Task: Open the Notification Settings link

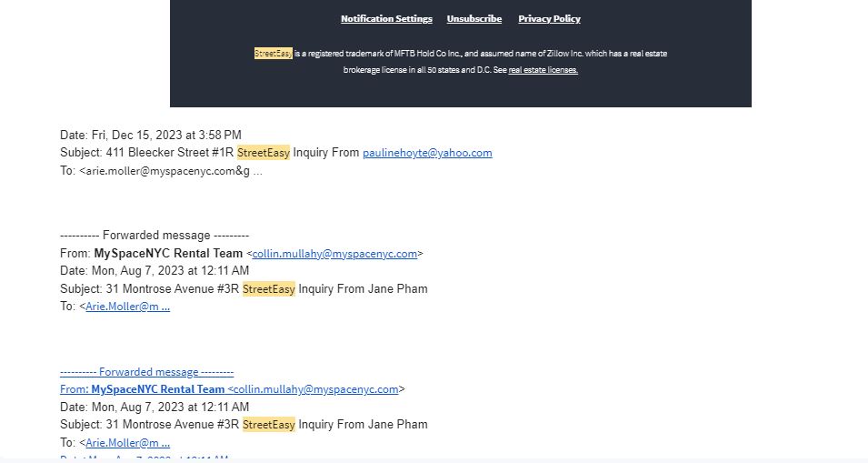Action: 386,19
